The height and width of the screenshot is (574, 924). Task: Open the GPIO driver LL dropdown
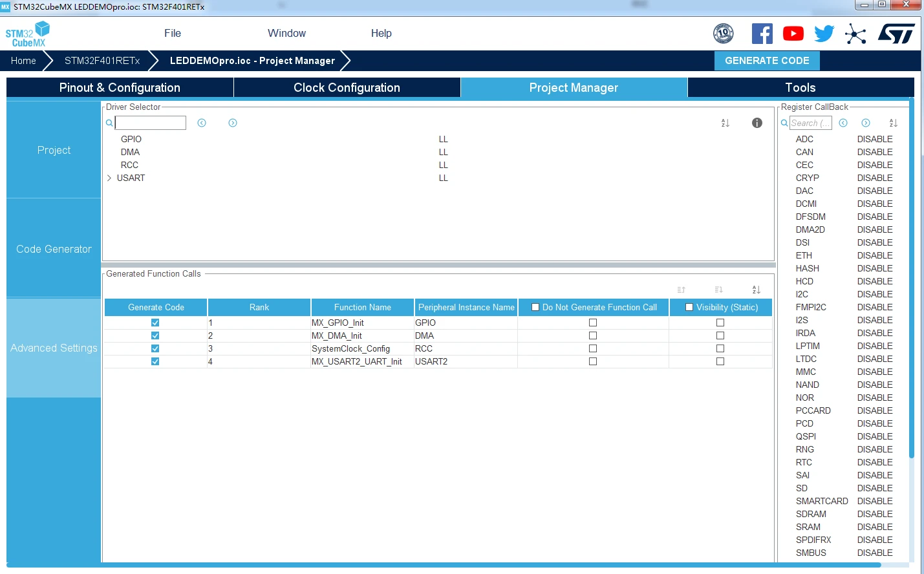pyautogui.click(x=444, y=139)
